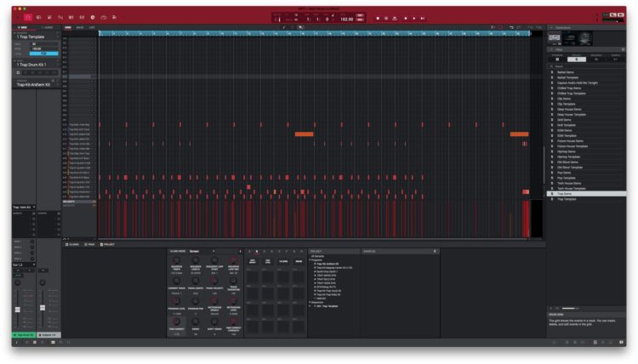The width and height of the screenshot is (638, 364).
Task: Click the first expansion thumbnail
Action: tap(554, 38)
